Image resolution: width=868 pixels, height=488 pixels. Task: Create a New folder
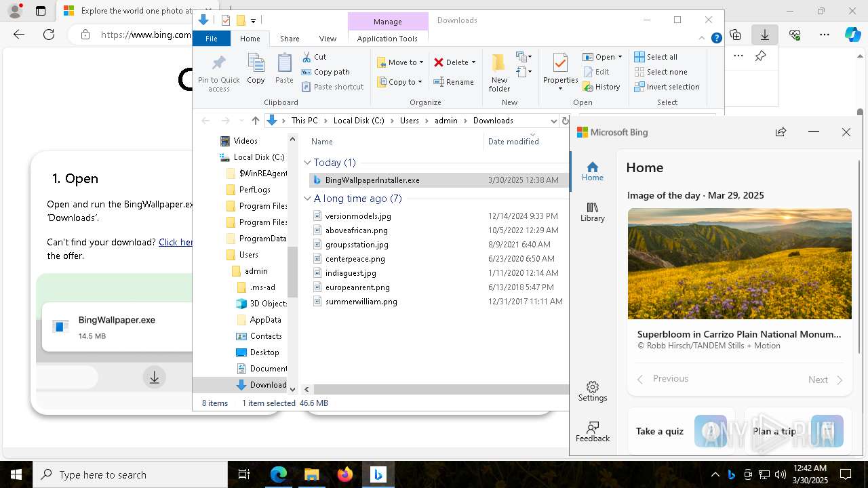click(x=499, y=73)
